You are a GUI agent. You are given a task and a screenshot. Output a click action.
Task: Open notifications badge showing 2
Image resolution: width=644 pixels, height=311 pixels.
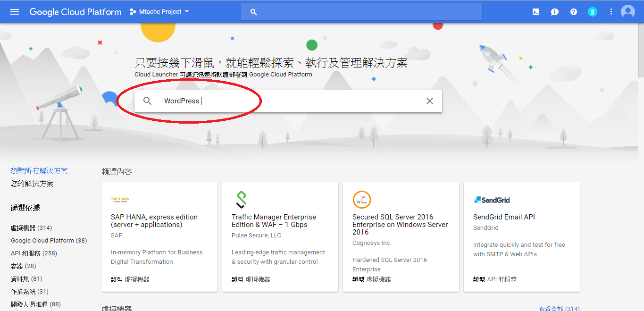point(593,12)
